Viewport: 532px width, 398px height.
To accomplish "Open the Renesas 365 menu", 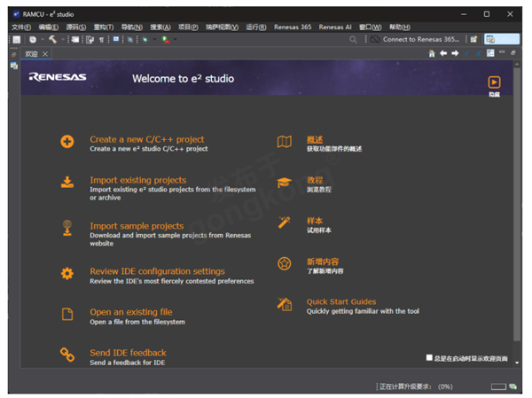I will point(293,27).
